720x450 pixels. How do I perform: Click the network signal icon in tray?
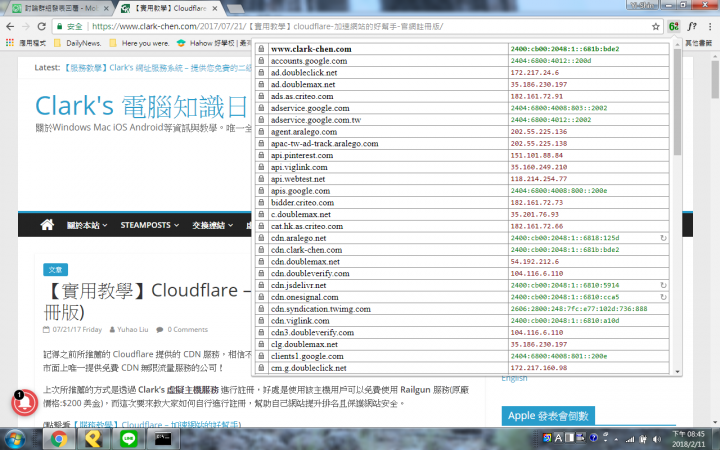point(630,439)
